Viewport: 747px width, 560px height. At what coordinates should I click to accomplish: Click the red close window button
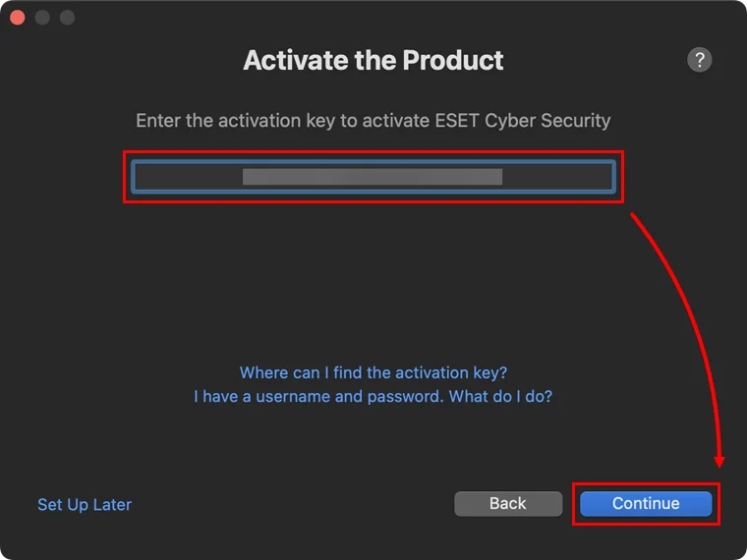click(x=18, y=18)
